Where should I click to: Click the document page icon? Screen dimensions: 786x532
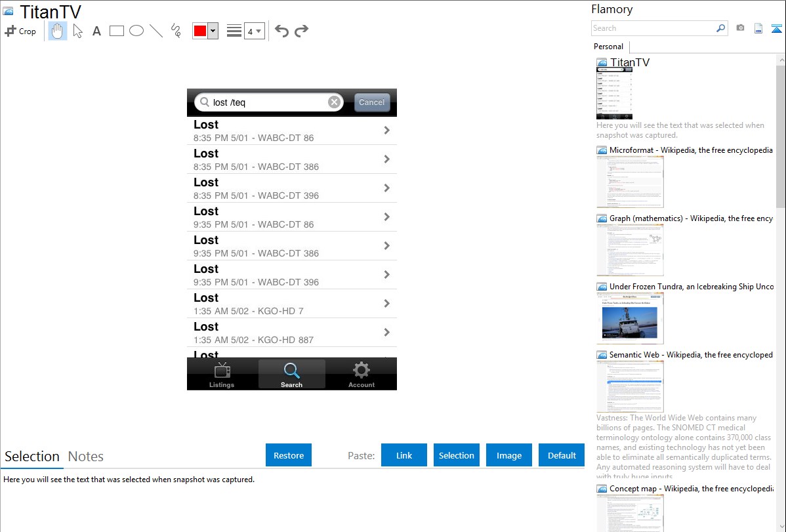pos(758,28)
